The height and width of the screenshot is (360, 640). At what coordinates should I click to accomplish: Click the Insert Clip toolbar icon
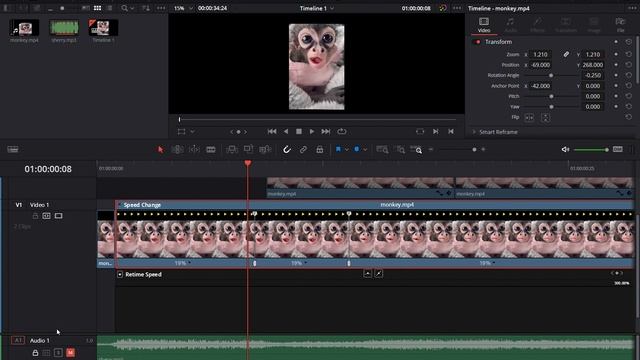coord(232,150)
